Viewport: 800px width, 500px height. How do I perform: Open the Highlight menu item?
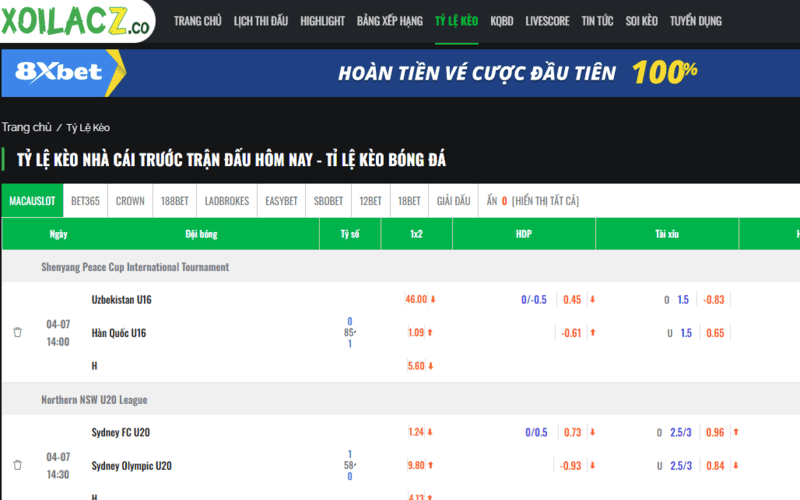322,21
